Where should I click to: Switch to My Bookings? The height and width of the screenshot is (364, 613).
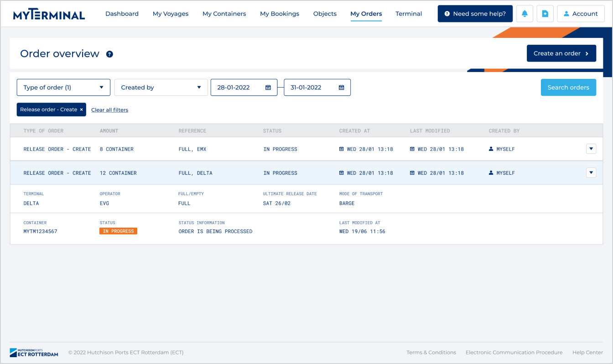point(280,14)
